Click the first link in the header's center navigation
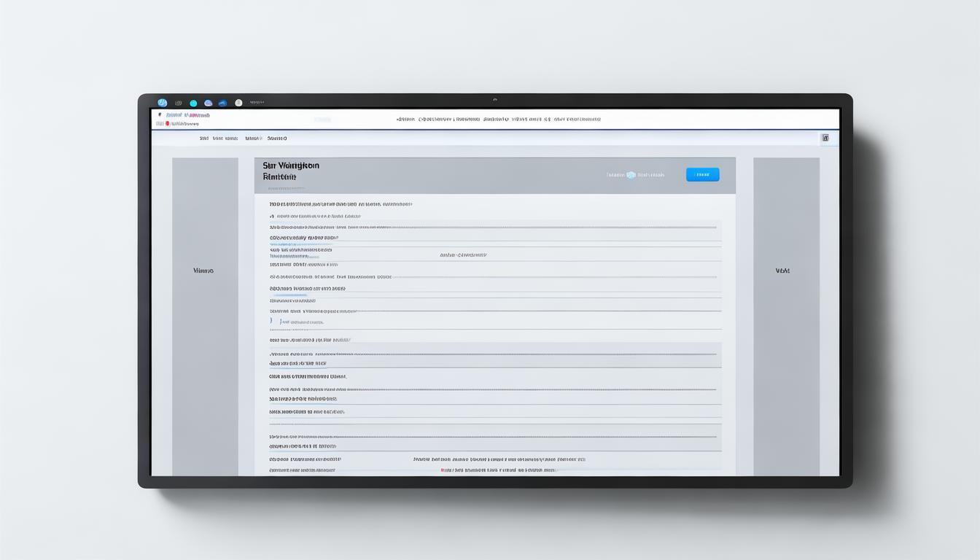 pos(405,119)
